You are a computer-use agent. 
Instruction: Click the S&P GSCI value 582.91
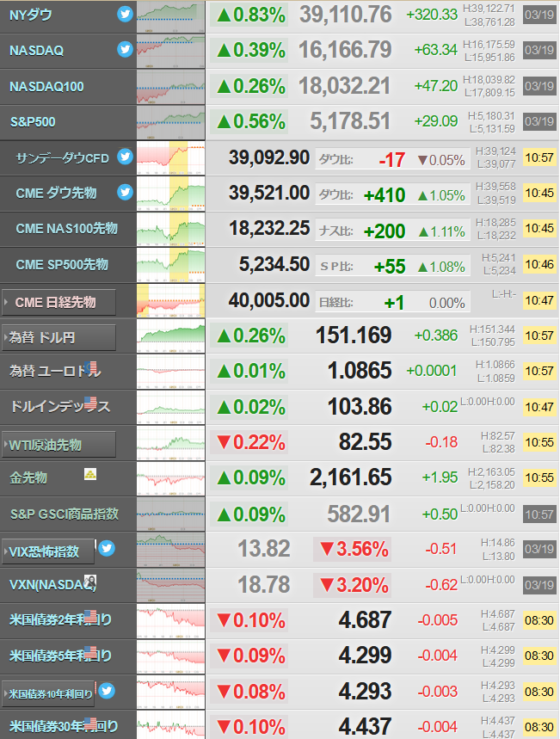[x=360, y=514]
